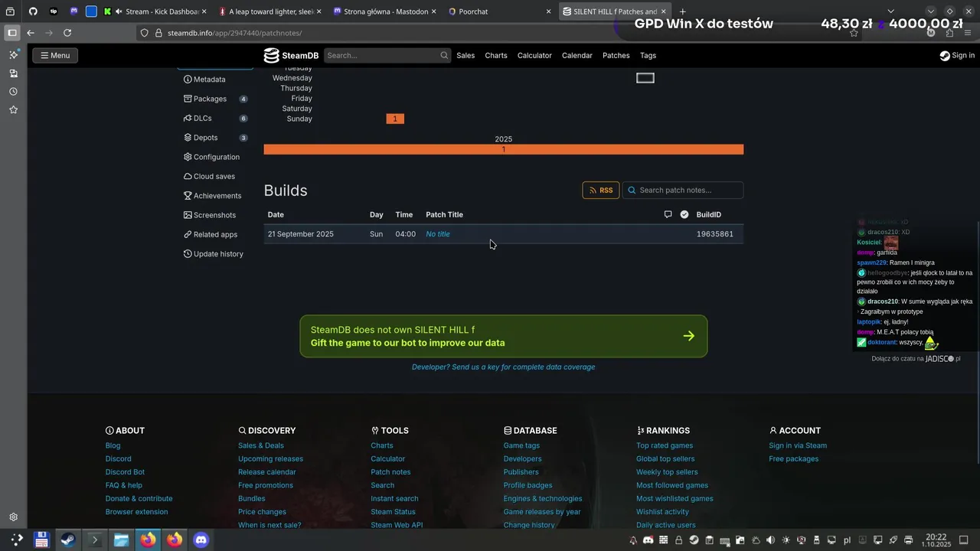Open the Sales menu item
The width and height of the screenshot is (980, 551).
[x=465, y=55]
